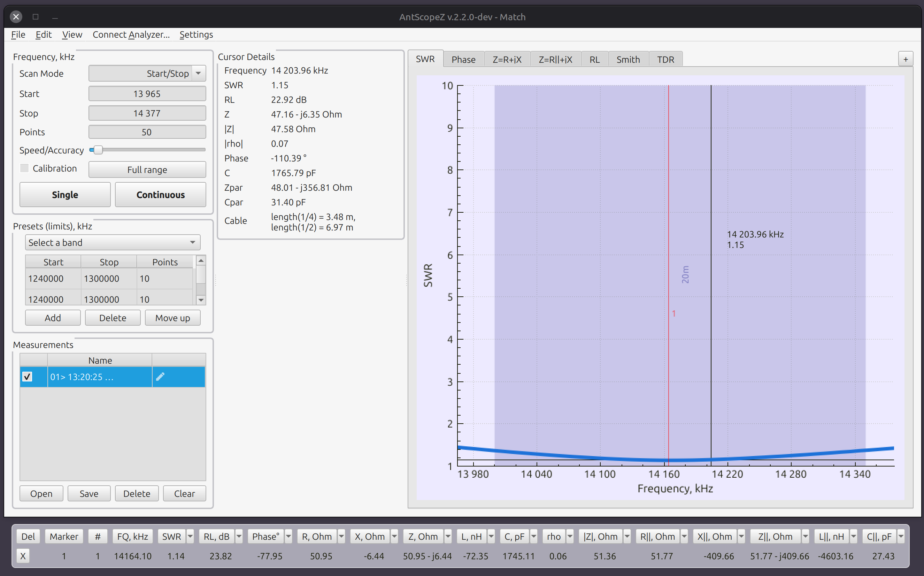Open the RL, dB column dropdown arrow
Image resolution: width=924 pixels, height=576 pixels.
click(x=239, y=536)
